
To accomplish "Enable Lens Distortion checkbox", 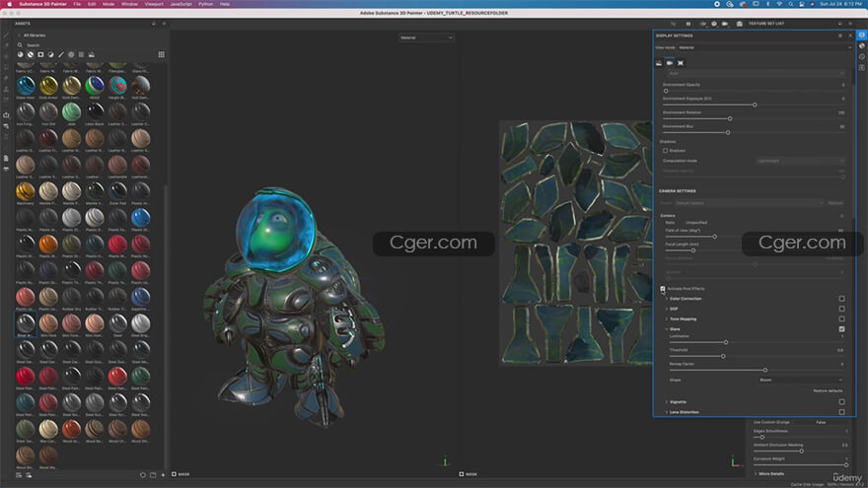I will (841, 412).
